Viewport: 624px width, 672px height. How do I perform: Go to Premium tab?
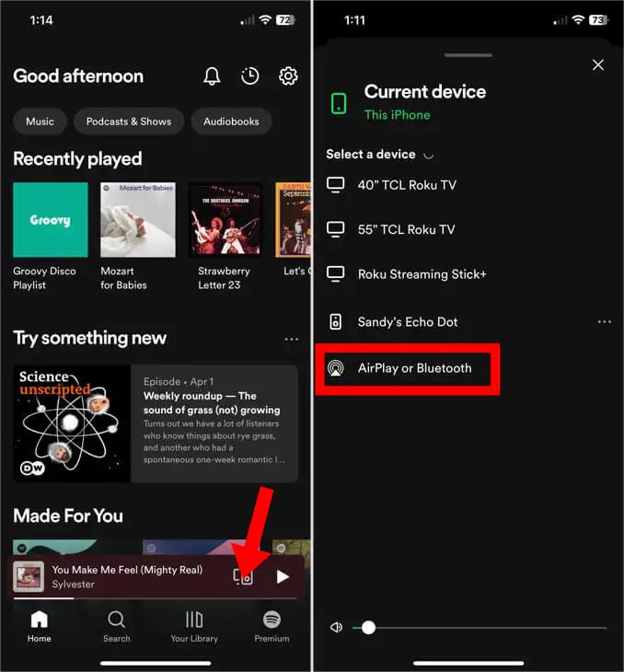pyautogui.click(x=272, y=627)
